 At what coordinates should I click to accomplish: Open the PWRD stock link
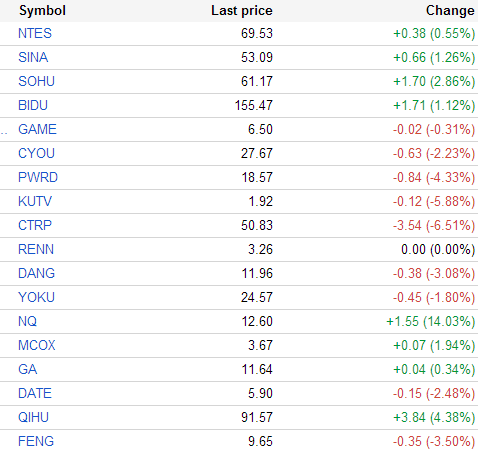38,177
